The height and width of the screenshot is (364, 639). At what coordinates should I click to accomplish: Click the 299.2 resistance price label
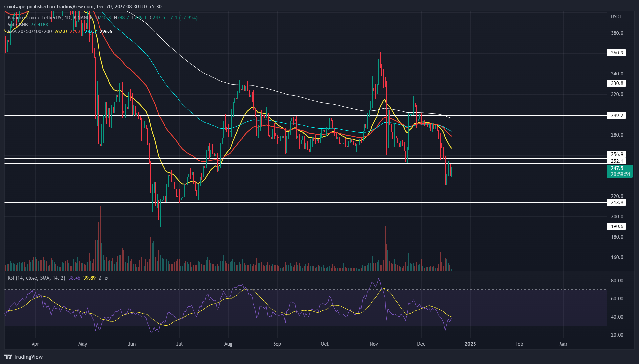(616, 116)
